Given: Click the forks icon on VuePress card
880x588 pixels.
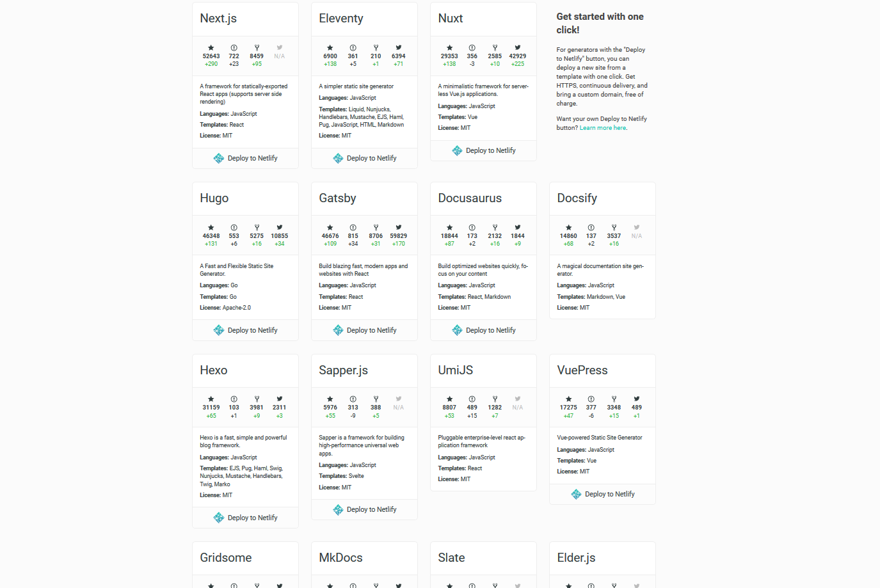Looking at the screenshot, I should pos(614,399).
